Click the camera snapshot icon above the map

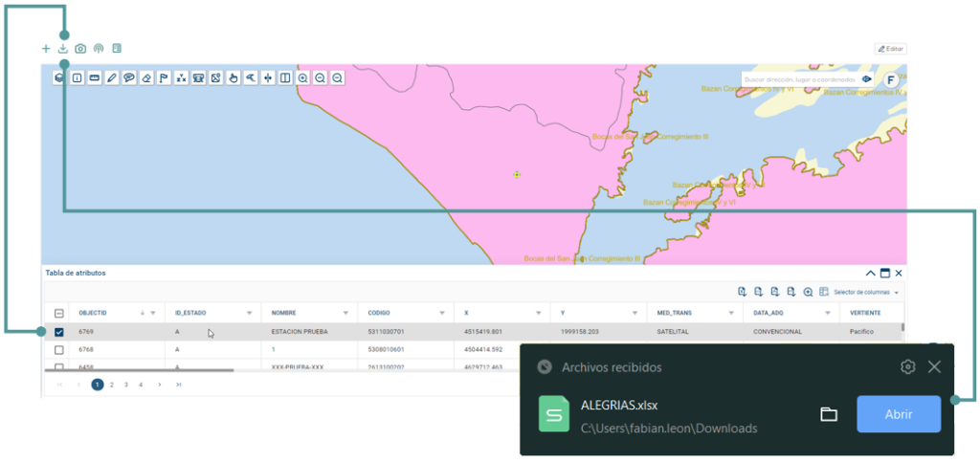[x=80, y=49]
